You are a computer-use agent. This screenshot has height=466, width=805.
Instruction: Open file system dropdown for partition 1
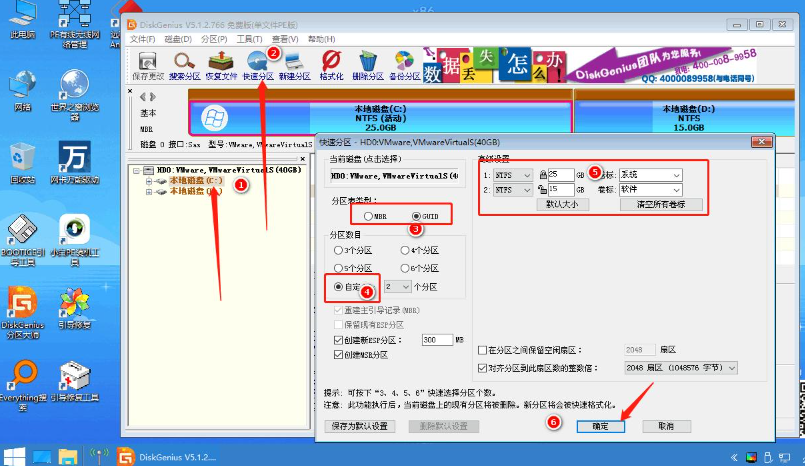point(513,175)
